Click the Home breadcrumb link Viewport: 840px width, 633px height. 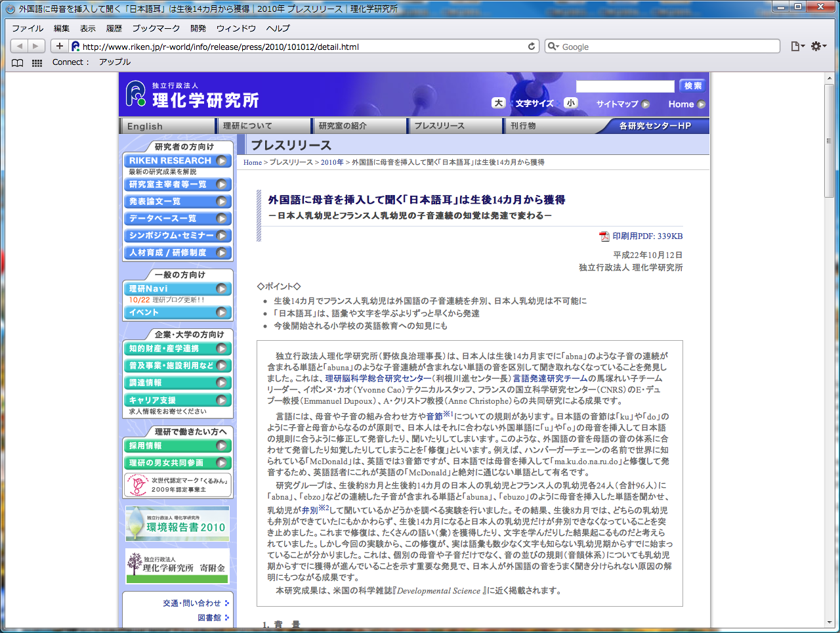tap(253, 162)
